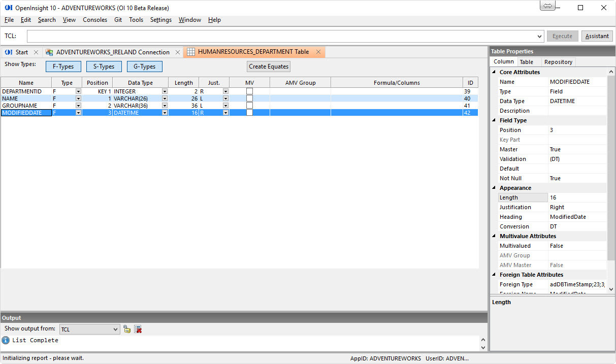
Task: Open Just. dropdown for GROUPNAME row
Action: (225, 106)
